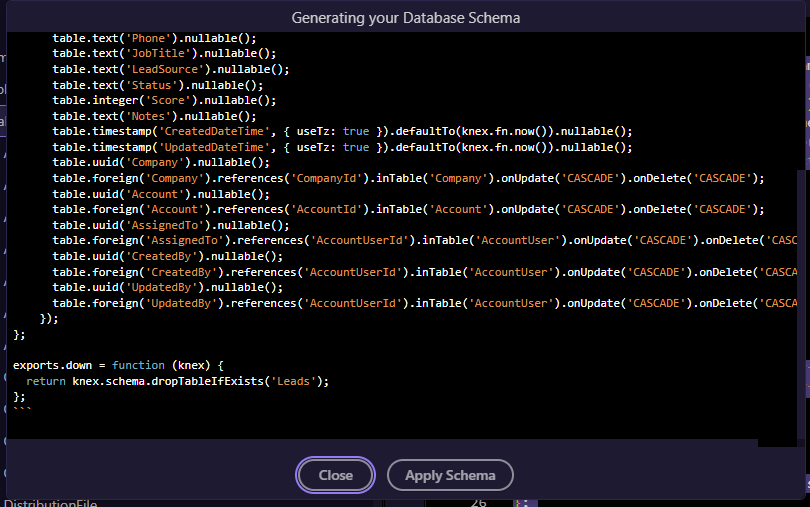Click the line table.uuid('UpdatedBy').nullable()

click(168, 287)
